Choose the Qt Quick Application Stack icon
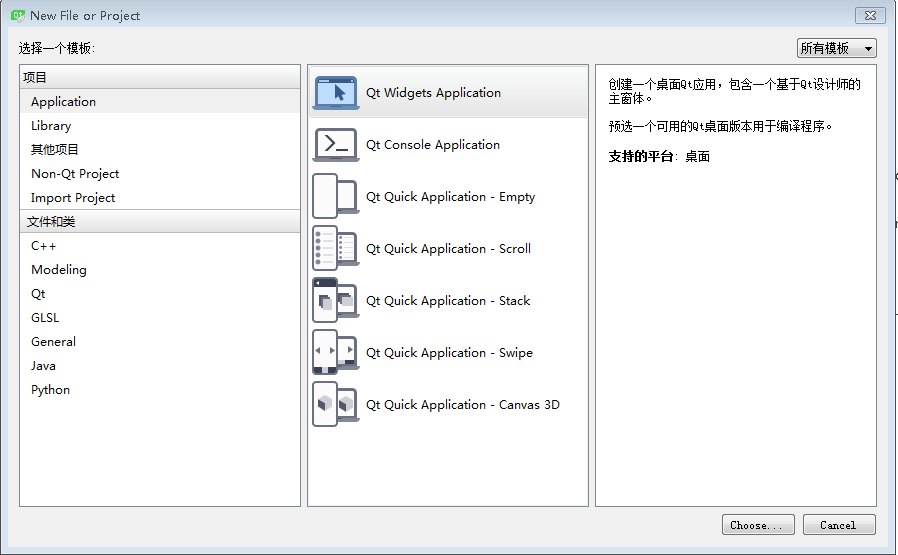898x555 pixels. (x=336, y=301)
